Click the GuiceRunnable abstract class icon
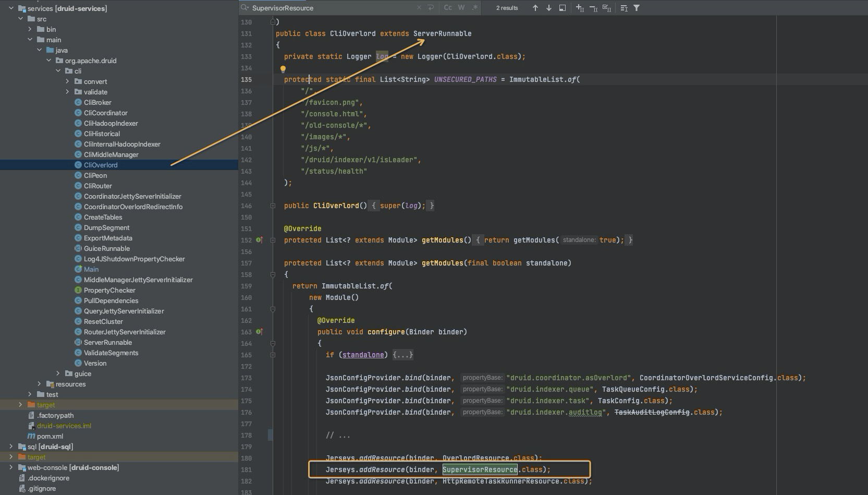Image resolution: width=868 pixels, height=495 pixels. click(x=78, y=248)
